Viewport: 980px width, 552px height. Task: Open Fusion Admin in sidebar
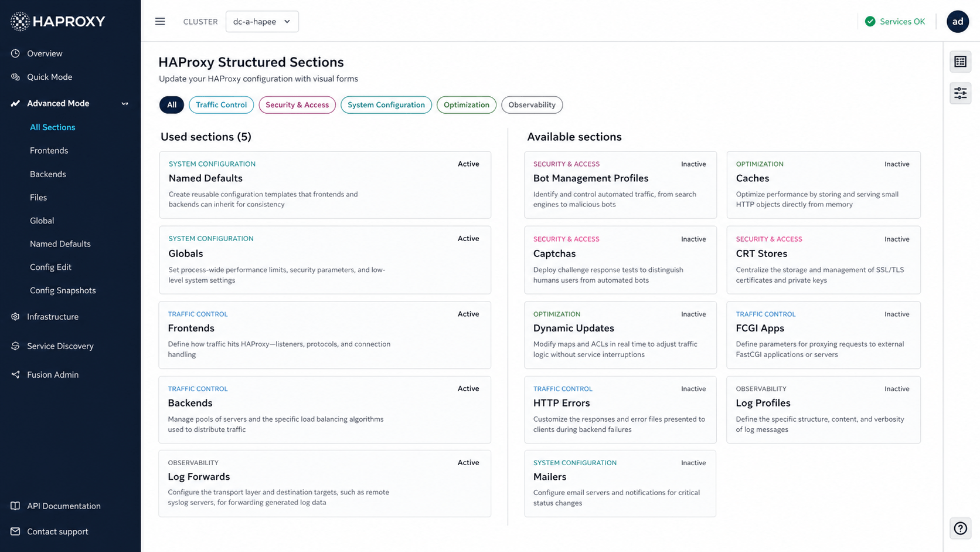(53, 375)
